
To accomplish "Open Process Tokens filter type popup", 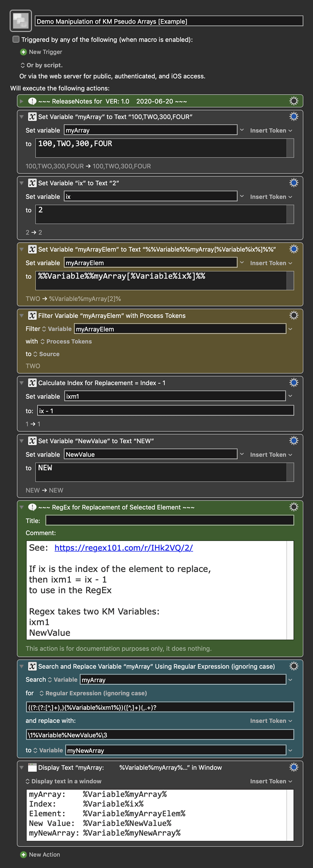I will [x=66, y=342].
